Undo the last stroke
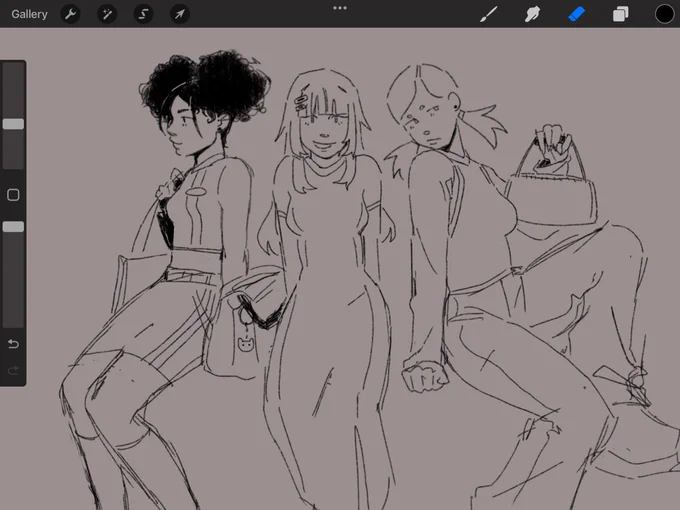This screenshot has width=680, height=510. tap(13, 344)
